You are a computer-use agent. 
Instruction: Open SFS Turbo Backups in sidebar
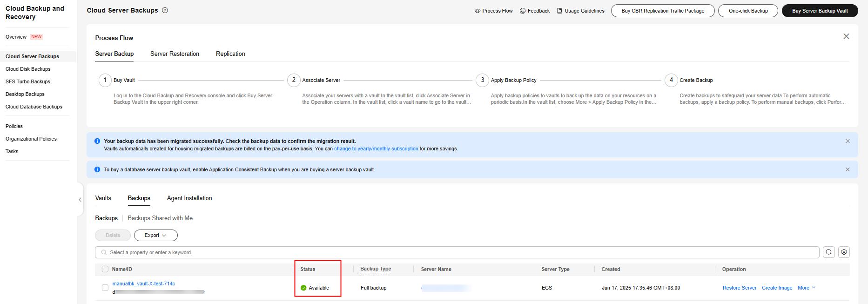coord(28,81)
